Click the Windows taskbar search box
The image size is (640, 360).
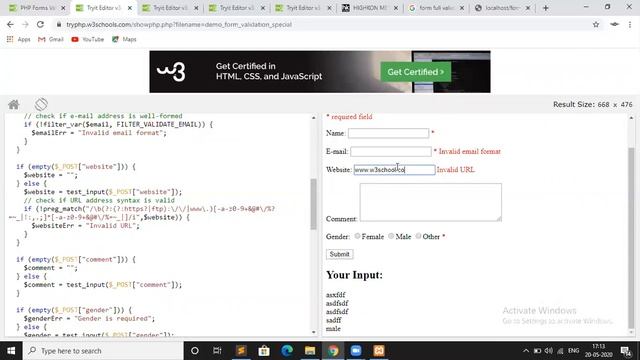click(x=102, y=351)
